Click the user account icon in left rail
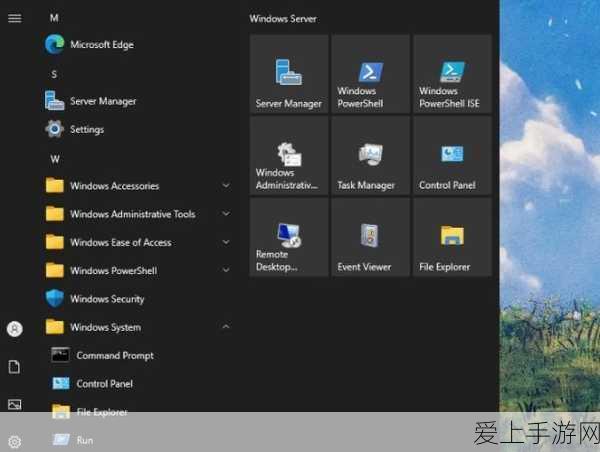Screen dimensions: 600x452 click(x=15, y=329)
